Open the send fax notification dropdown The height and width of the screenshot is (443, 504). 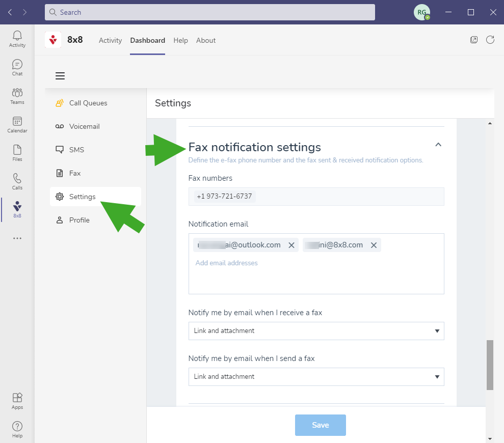316,377
